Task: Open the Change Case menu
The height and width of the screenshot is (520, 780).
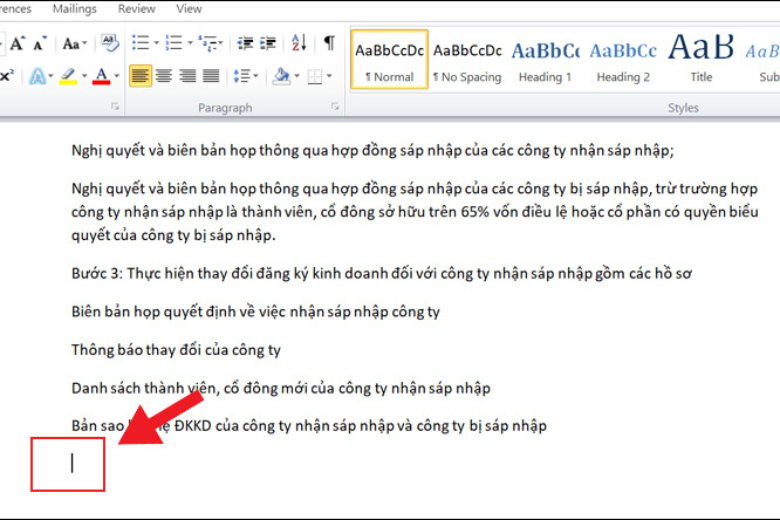Action: coord(75,44)
